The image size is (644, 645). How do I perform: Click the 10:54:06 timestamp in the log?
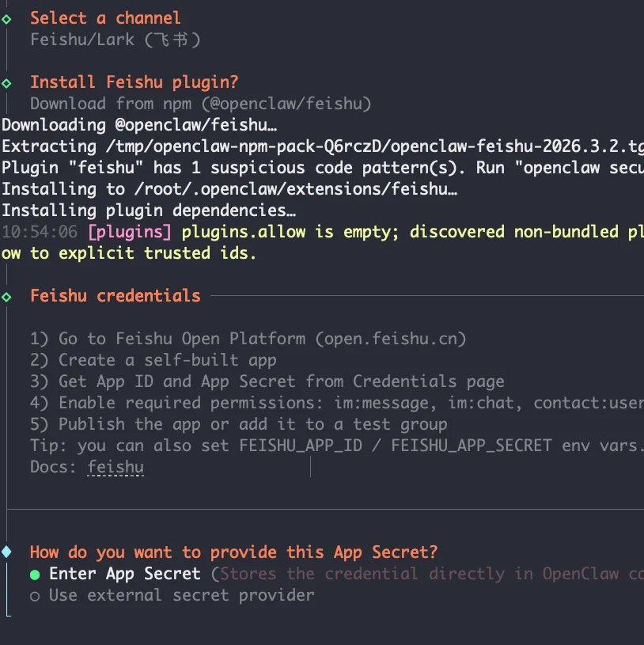(40, 232)
